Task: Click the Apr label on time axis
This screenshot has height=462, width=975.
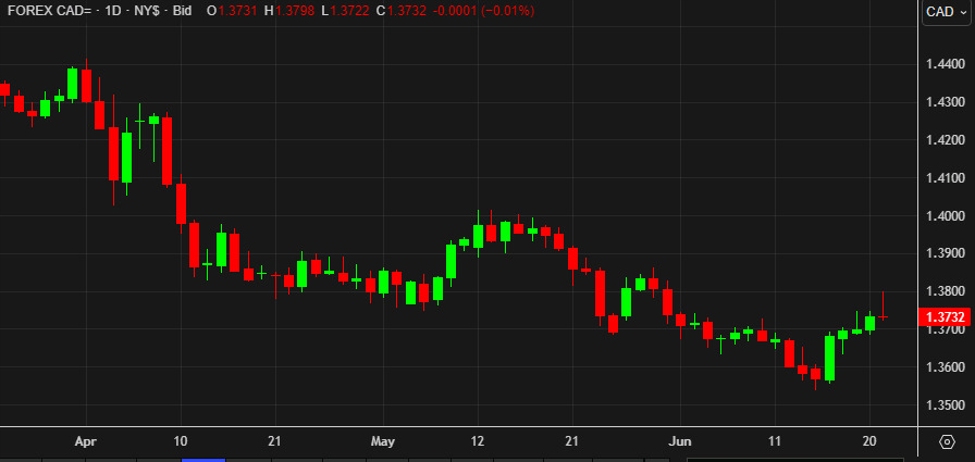Action: 85,441
